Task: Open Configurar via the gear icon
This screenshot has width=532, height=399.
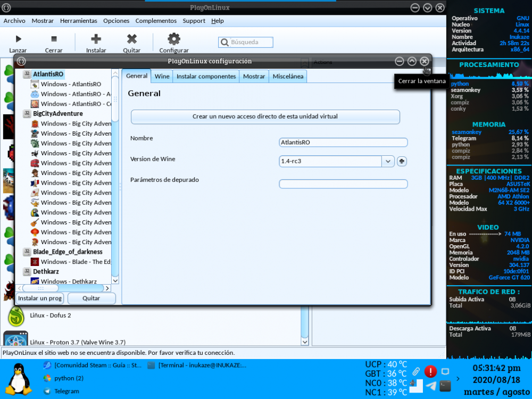Action: pyautogui.click(x=174, y=39)
